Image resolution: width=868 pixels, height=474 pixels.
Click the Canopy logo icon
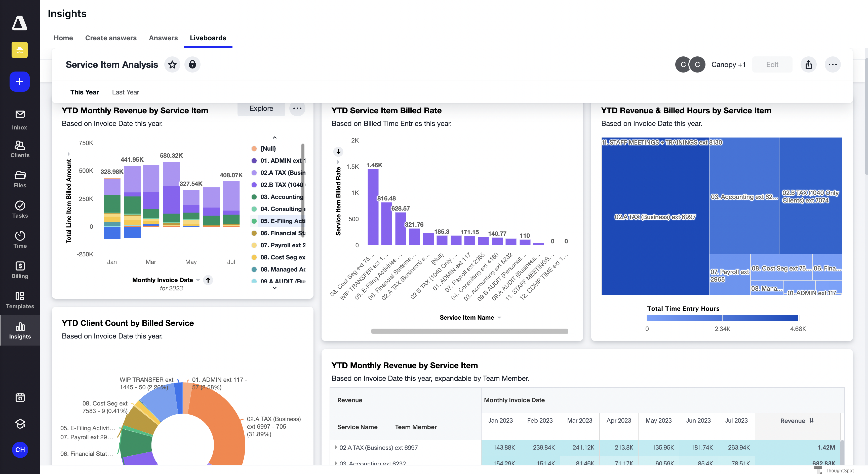[x=20, y=23]
